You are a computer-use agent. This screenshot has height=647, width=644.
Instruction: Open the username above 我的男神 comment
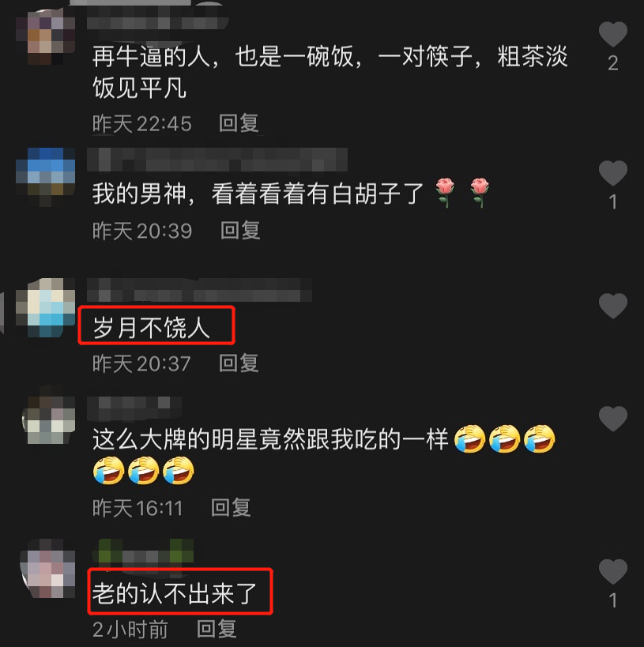217,160
